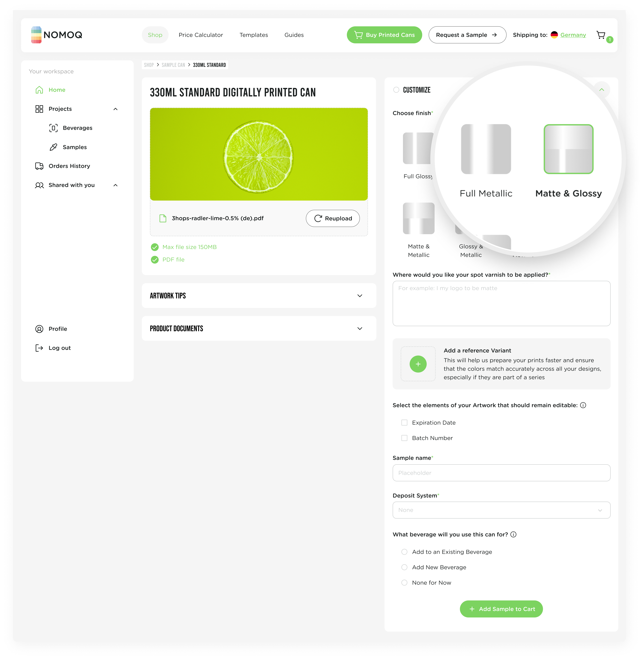This screenshot has height=660, width=644.
Task: Click the Beverages sidebar icon
Action: tap(54, 127)
